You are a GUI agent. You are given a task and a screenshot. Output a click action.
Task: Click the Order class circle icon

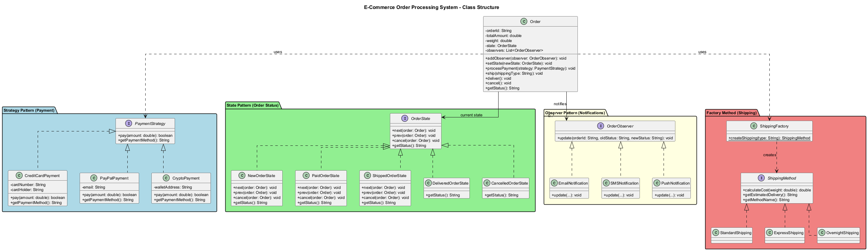pos(524,22)
